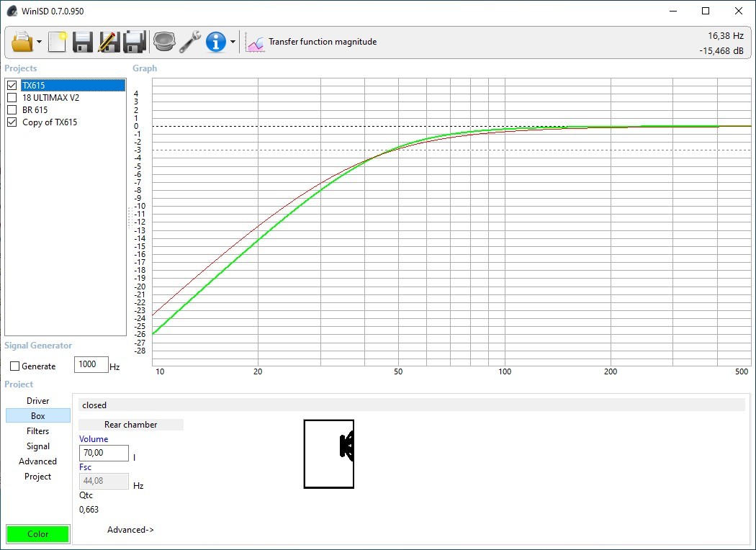Expand dropdown arrow beside open folder icon
Screen dimensions: 756x550
(x=39, y=42)
